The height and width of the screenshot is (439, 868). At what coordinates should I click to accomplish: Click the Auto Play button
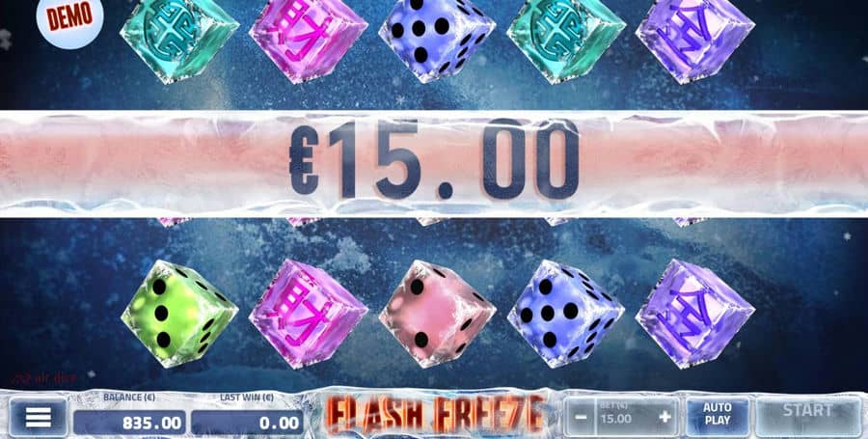718,414
